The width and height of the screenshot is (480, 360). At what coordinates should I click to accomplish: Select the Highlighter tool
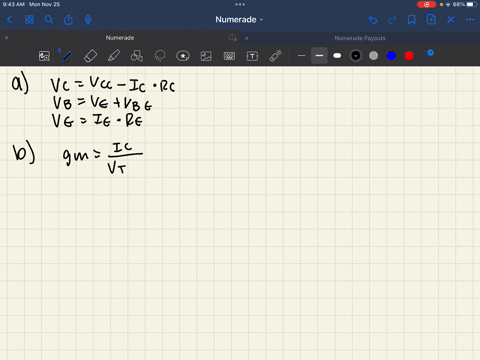point(114,56)
